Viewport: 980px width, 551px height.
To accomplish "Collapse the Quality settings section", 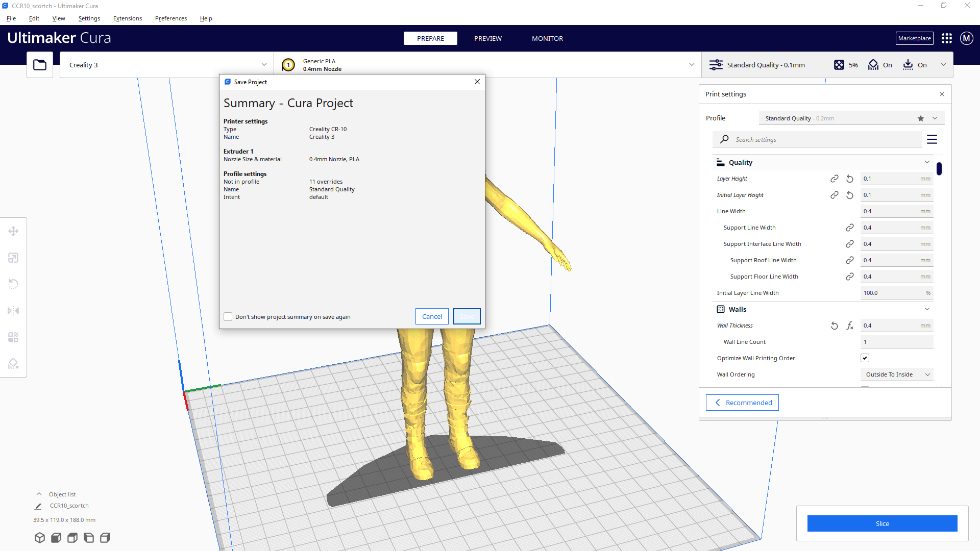I will pyautogui.click(x=926, y=162).
